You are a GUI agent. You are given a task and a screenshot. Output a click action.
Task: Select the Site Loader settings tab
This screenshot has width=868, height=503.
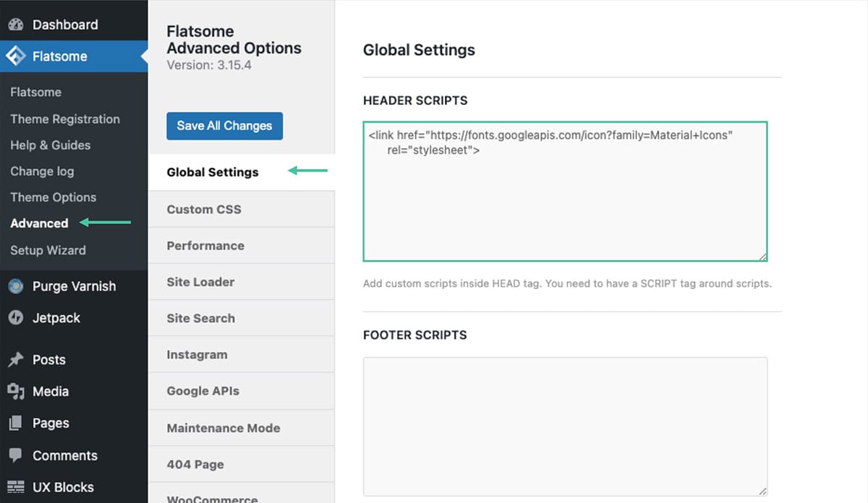point(200,282)
